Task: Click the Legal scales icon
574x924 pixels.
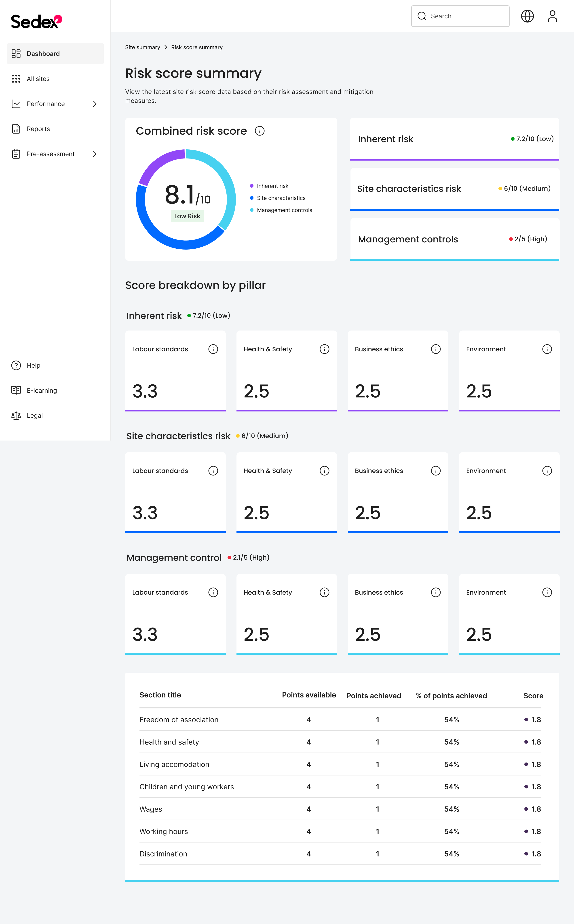Action: point(16,415)
